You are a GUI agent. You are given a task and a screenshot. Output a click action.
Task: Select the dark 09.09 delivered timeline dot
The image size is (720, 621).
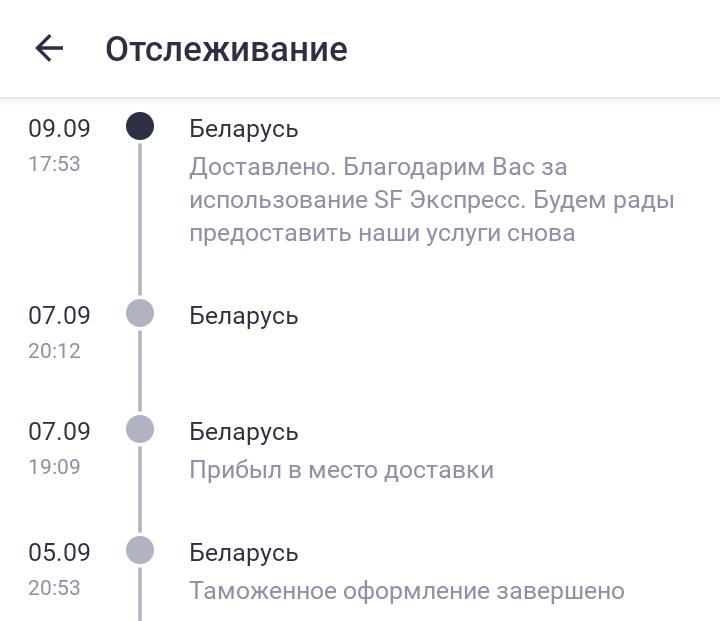point(140,126)
